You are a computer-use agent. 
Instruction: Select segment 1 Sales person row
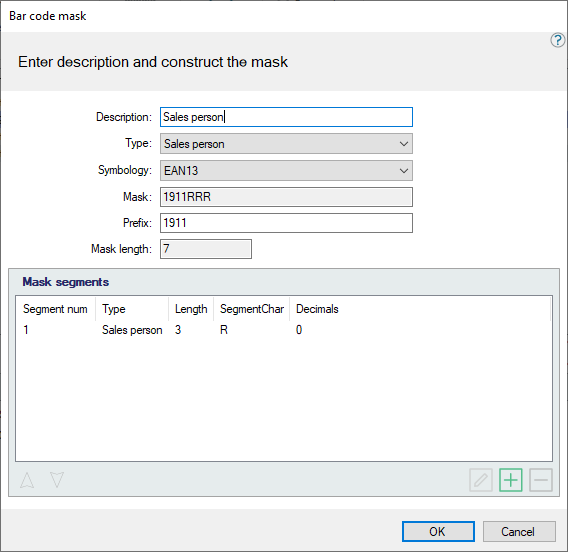[284, 330]
